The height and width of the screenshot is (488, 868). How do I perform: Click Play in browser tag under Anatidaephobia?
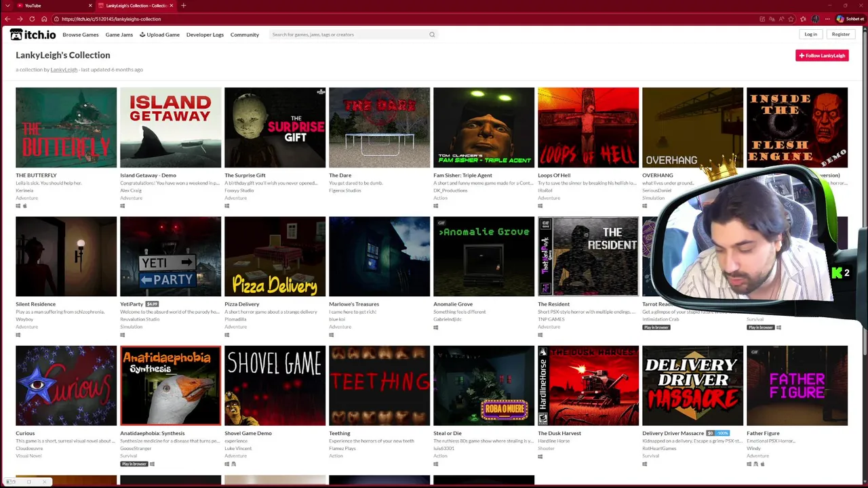click(x=134, y=464)
